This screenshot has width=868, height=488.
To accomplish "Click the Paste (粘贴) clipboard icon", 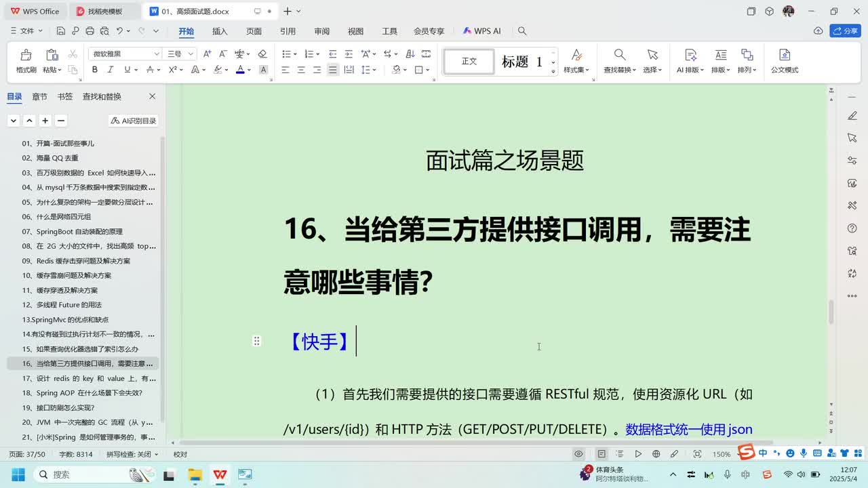I will pos(52,55).
